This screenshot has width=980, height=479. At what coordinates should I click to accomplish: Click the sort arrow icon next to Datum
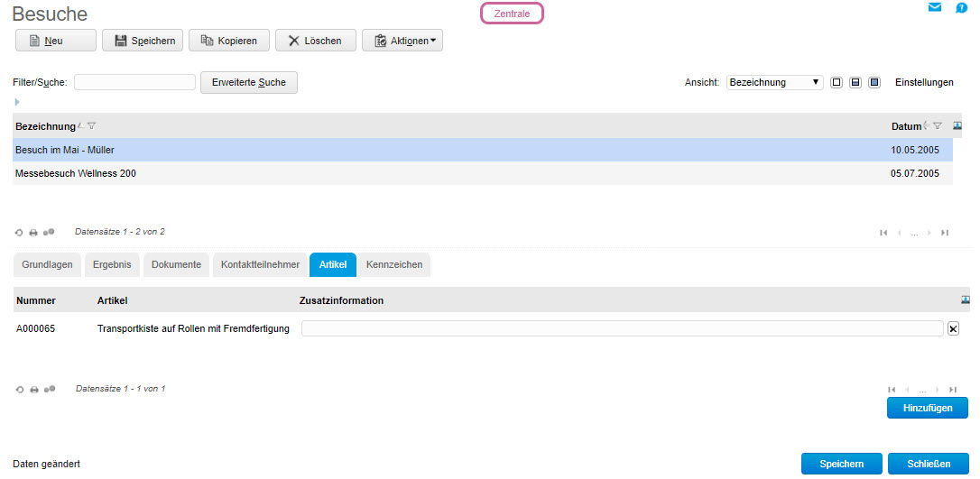927,126
